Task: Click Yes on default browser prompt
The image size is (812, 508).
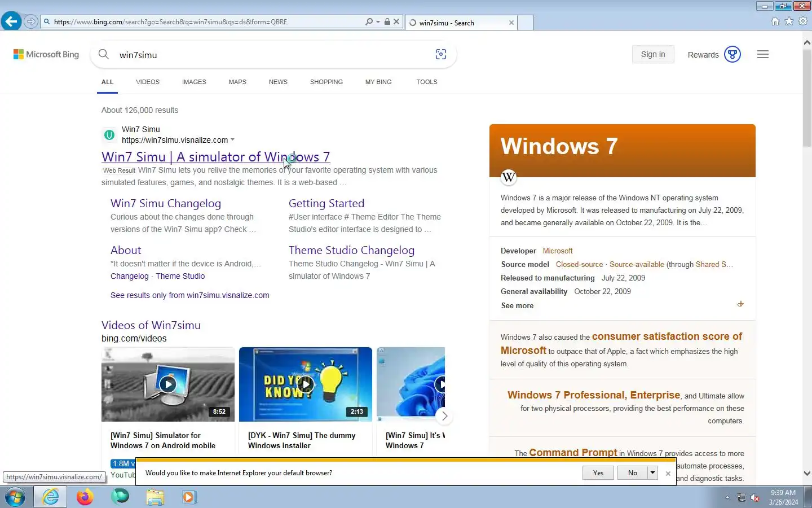Action: click(x=598, y=473)
